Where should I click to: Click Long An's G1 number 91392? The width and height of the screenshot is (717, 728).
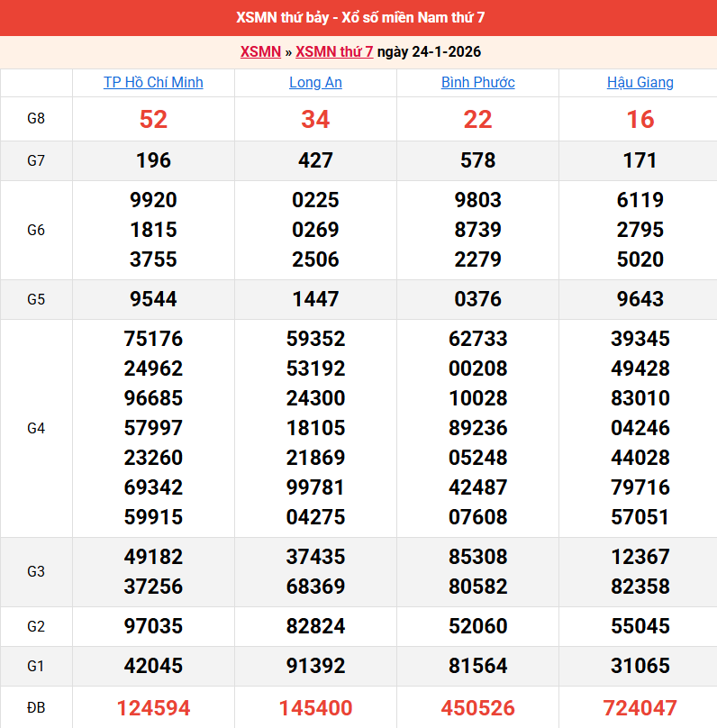315,666
